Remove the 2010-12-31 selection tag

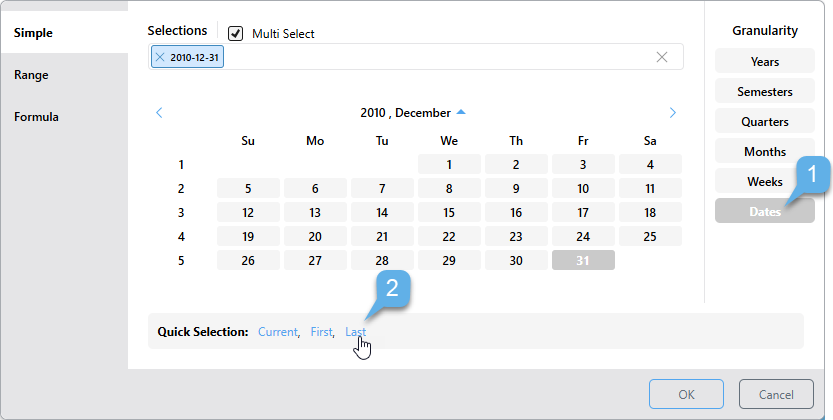pos(160,58)
